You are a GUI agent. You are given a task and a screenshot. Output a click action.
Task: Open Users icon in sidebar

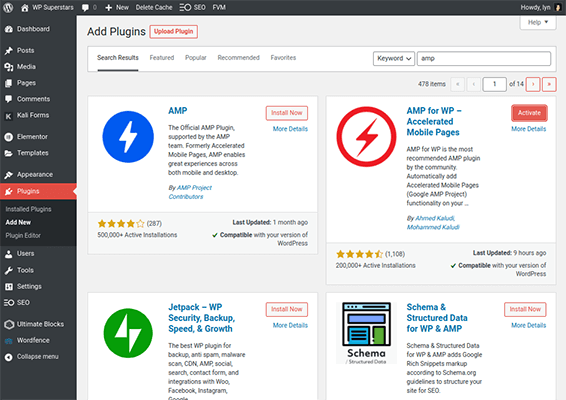[x=9, y=254]
